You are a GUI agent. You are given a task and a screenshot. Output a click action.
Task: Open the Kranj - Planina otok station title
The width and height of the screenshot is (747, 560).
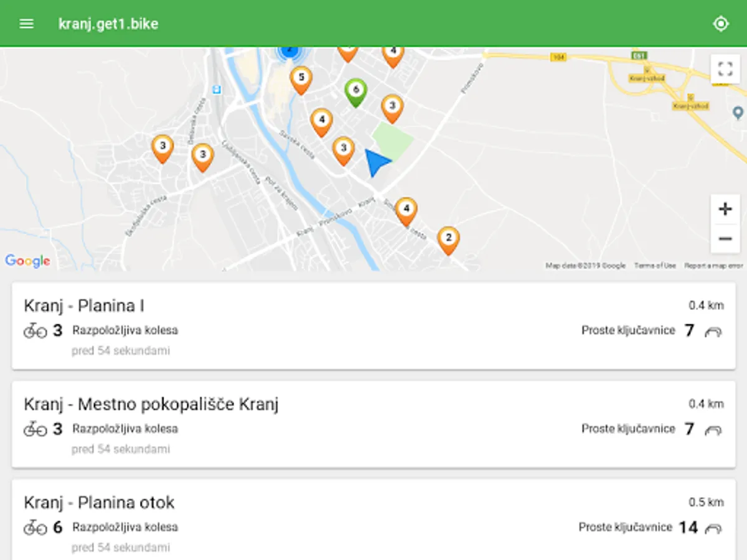pyautogui.click(x=99, y=502)
